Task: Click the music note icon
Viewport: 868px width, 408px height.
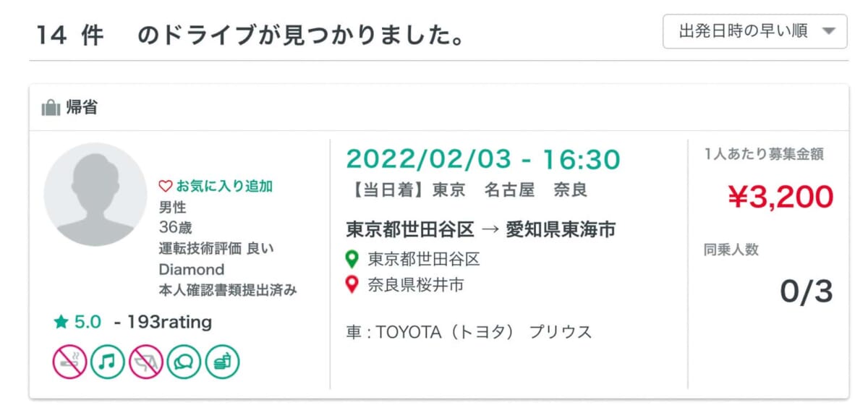Action: pos(108,362)
